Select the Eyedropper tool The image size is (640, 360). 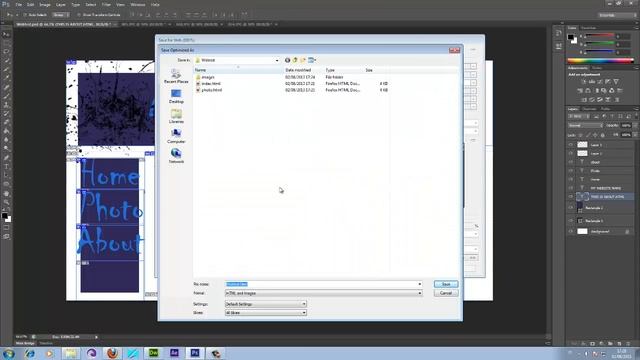(6, 78)
